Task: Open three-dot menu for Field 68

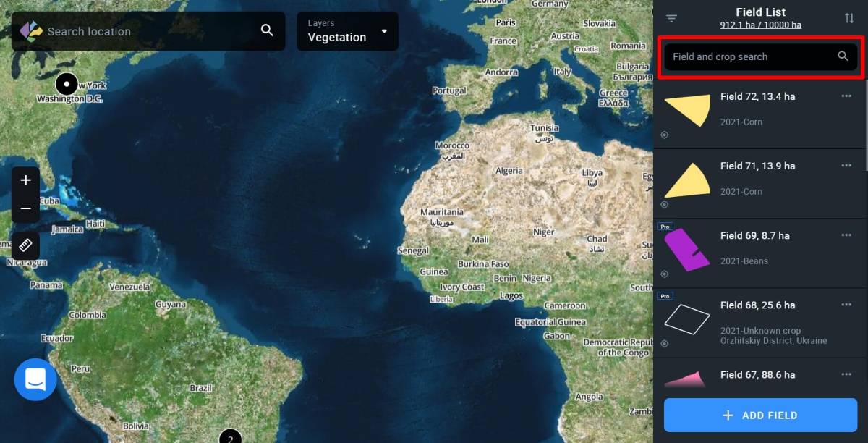Action: [x=846, y=305]
